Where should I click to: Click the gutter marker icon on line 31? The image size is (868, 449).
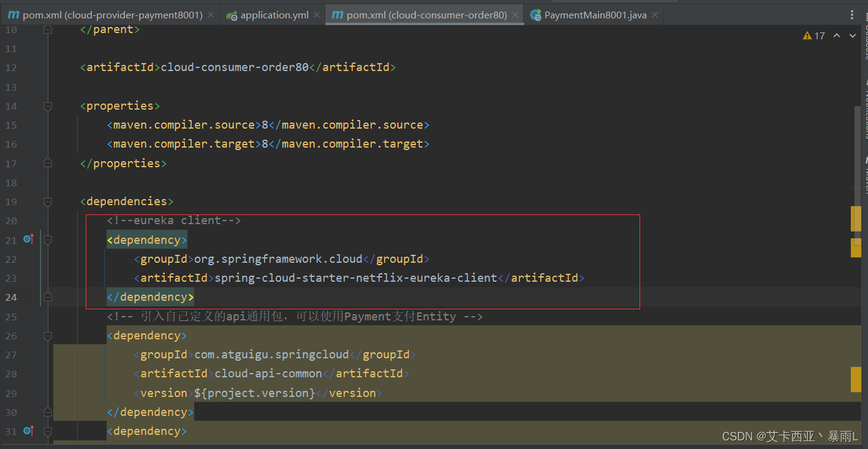click(28, 431)
